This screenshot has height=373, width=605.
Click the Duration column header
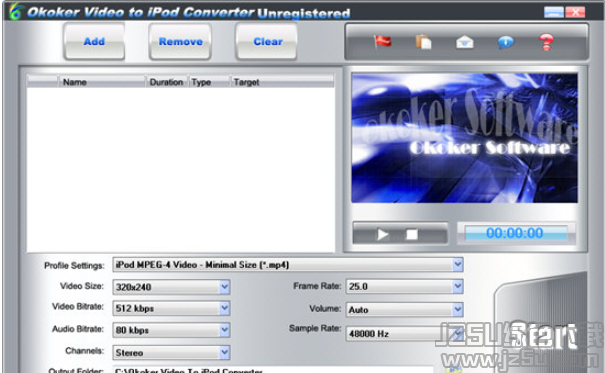[x=167, y=82]
